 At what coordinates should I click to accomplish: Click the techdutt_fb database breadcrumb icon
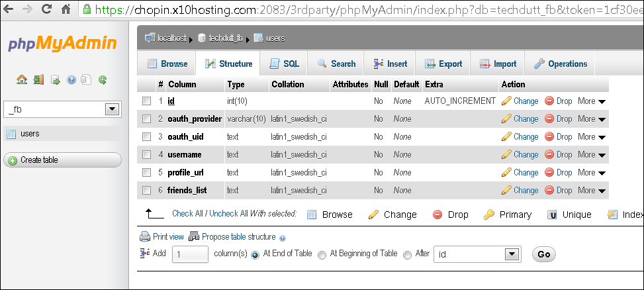tap(202, 38)
